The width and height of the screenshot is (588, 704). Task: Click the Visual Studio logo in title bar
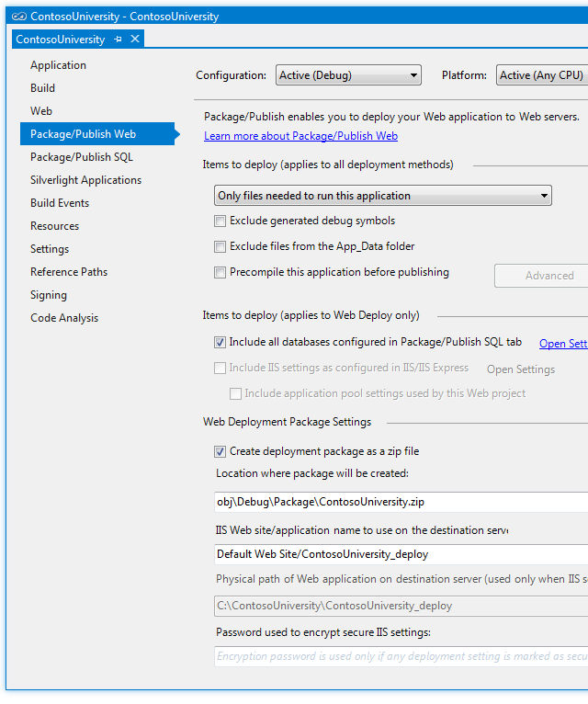17,17
